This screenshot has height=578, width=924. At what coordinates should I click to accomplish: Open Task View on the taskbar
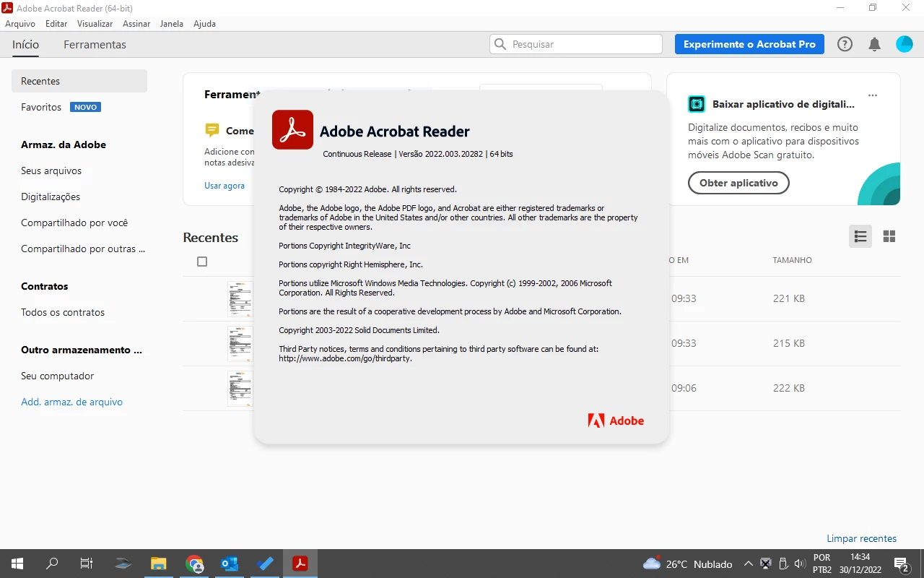coord(87,564)
